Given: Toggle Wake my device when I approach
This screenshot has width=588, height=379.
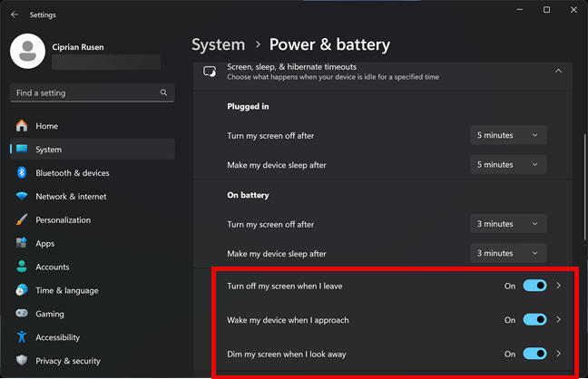Looking at the screenshot, I should click(534, 320).
